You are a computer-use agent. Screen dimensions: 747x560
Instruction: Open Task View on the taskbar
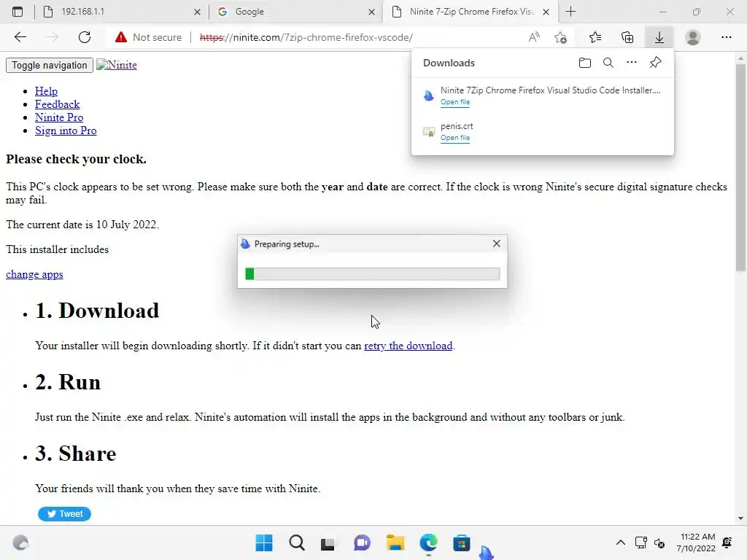pyautogui.click(x=328, y=542)
